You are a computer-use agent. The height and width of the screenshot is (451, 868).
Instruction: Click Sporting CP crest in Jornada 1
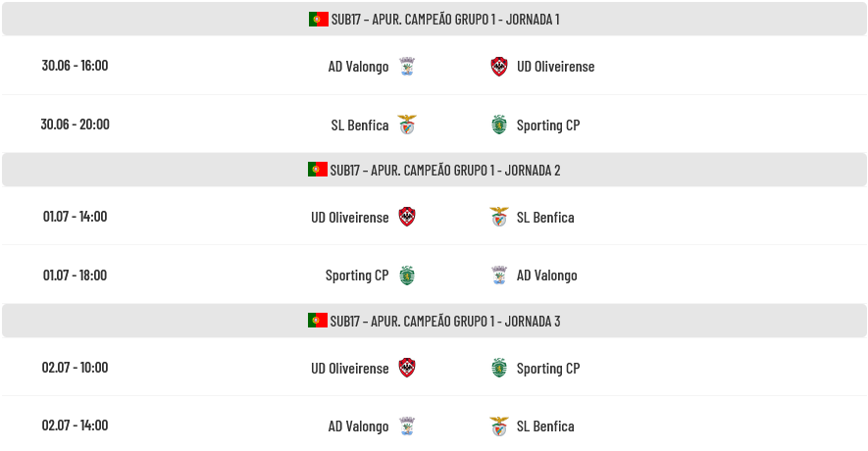coord(499,125)
